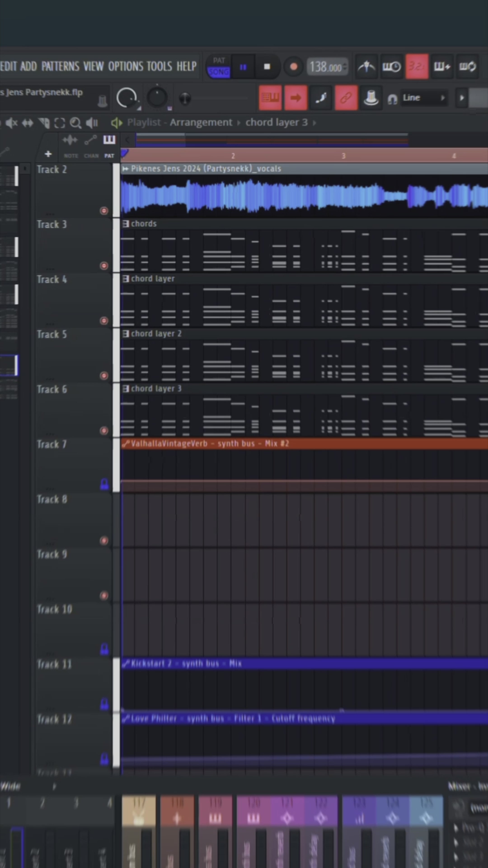Open the Wide mixer layout dropdown
Screen dimensions: 488x868
(x=54, y=786)
